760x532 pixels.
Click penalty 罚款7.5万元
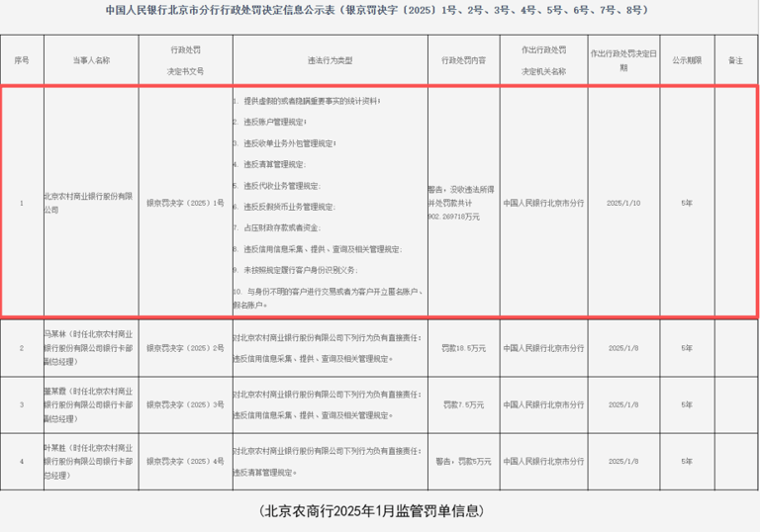(463, 404)
